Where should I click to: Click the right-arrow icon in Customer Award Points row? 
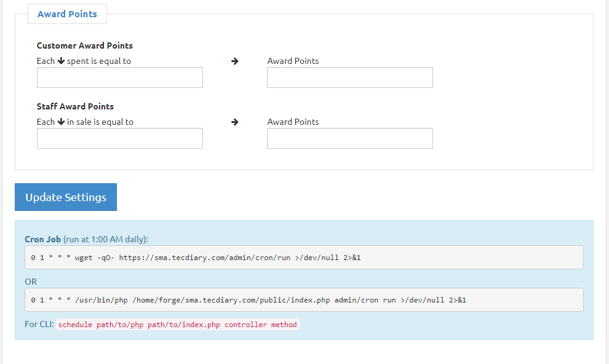[234, 61]
